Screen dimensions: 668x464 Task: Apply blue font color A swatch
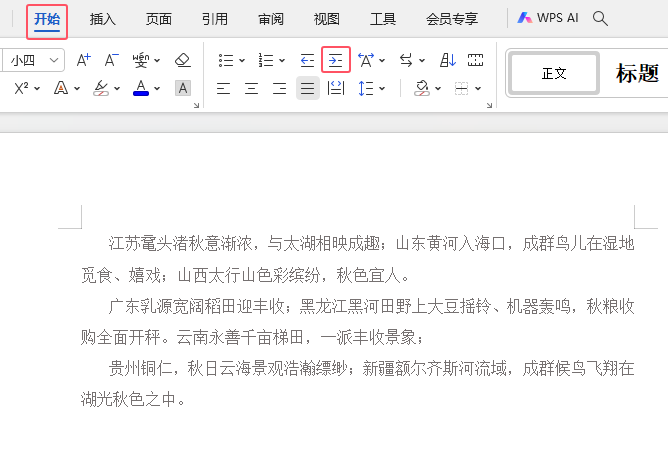141,88
